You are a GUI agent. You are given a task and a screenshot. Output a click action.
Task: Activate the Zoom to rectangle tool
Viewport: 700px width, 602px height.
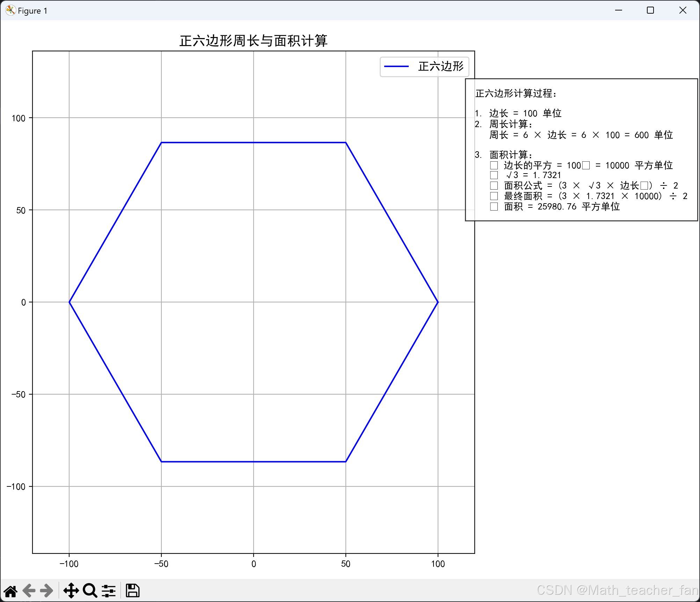tap(90, 591)
